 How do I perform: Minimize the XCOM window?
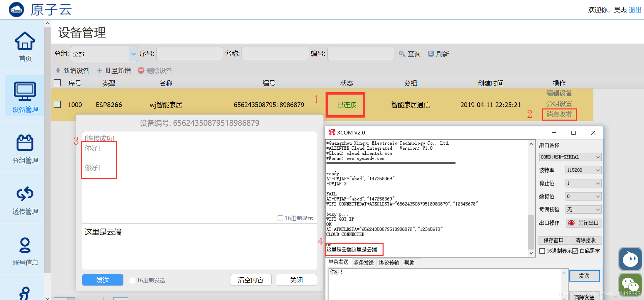coord(554,133)
